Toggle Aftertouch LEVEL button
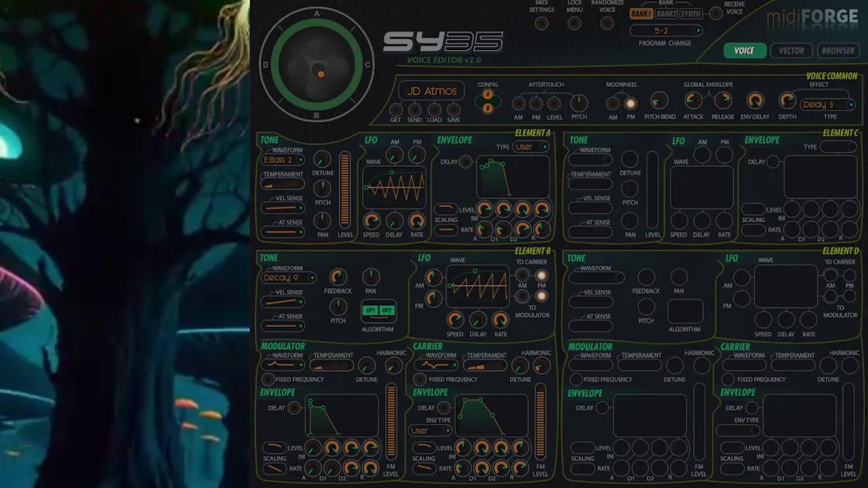The image size is (868, 488). point(554,104)
